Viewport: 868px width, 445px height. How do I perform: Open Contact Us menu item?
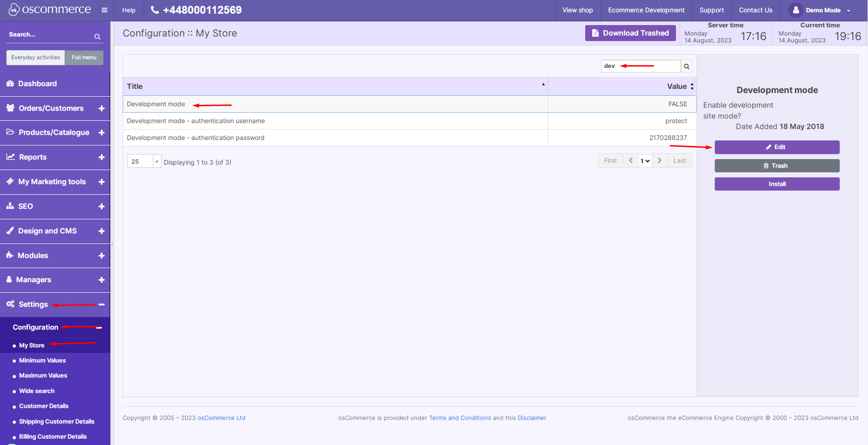pos(755,10)
